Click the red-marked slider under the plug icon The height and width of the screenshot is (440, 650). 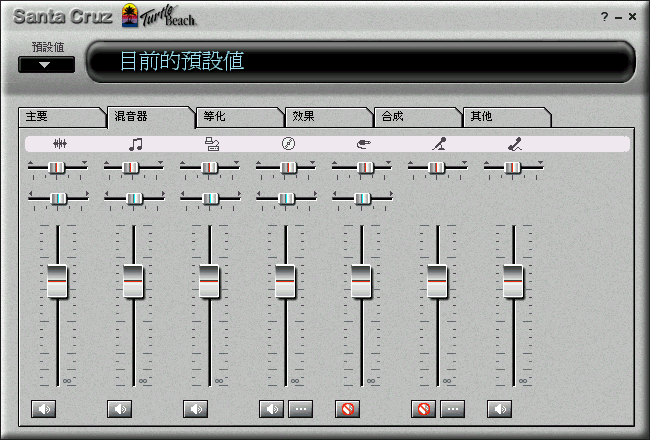click(x=365, y=168)
